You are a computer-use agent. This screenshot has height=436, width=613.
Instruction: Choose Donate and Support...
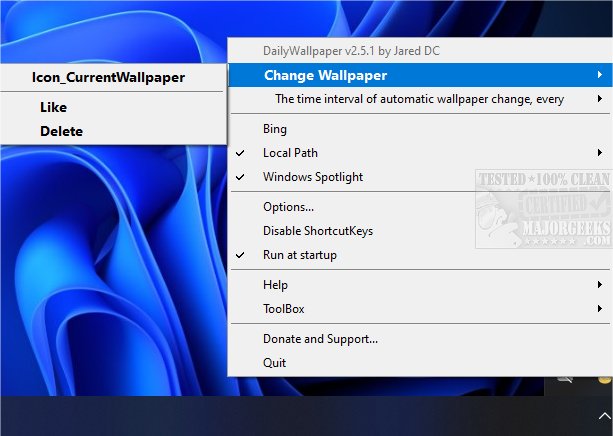[x=420, y=339]
